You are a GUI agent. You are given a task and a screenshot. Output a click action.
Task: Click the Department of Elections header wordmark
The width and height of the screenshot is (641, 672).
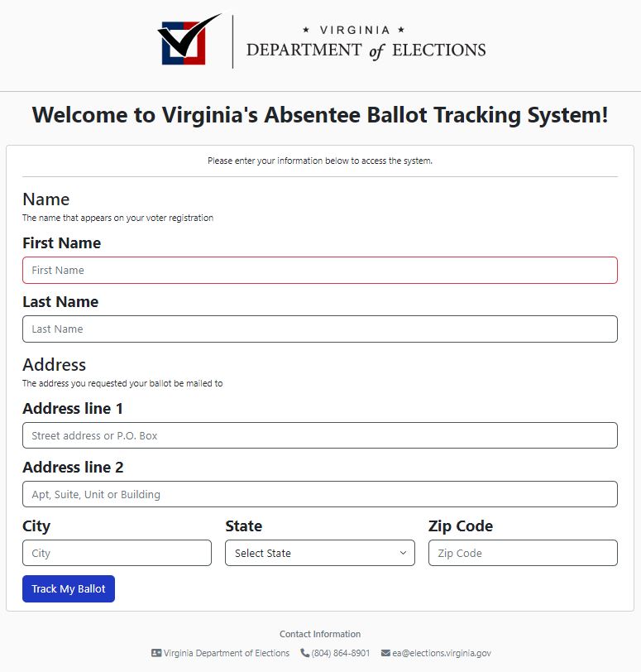pos(366,43)
